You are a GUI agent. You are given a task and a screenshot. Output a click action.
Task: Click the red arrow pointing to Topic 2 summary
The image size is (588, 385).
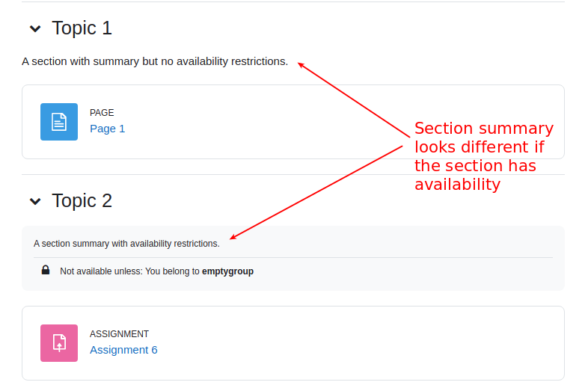[x=316, y=192]
